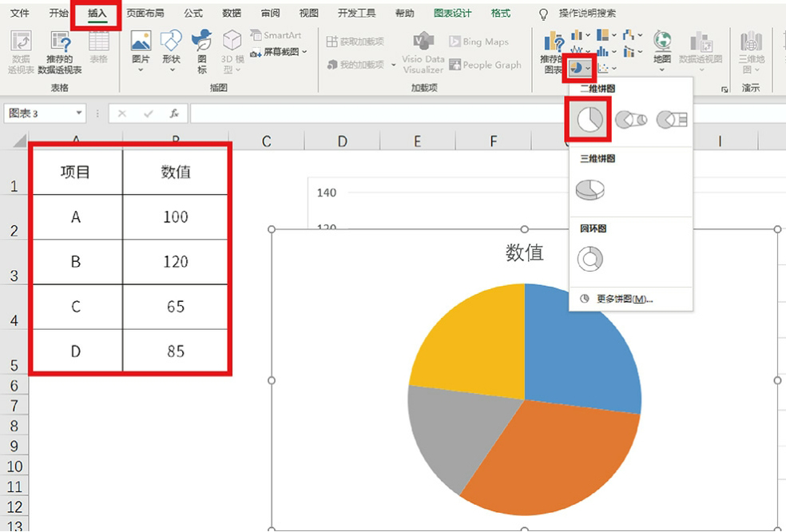The image size is (786, 532).
Task: Select the 2D pie chart option
Action: pos(589,120)
